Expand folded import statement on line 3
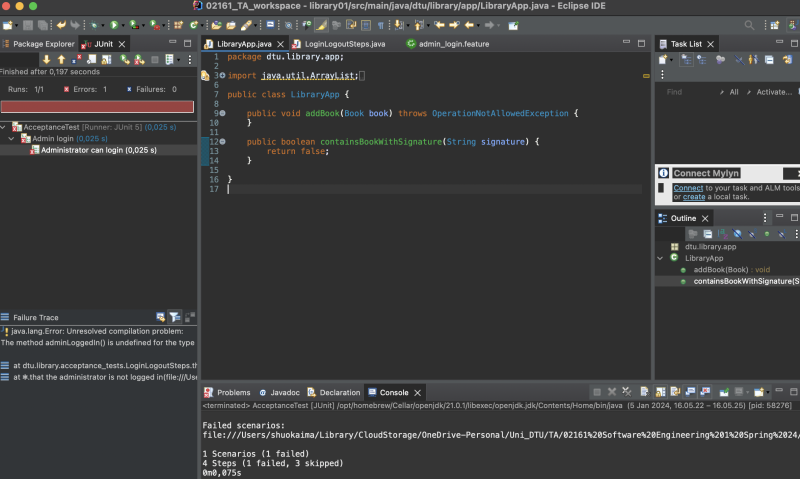This screenshot has width=800, height=479. [222, 75]
